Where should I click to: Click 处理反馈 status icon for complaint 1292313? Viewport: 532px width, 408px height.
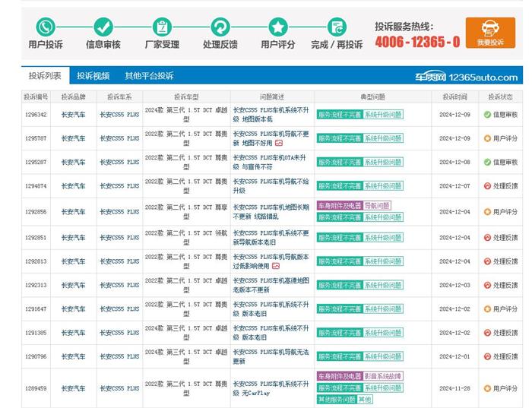(487, 285)
